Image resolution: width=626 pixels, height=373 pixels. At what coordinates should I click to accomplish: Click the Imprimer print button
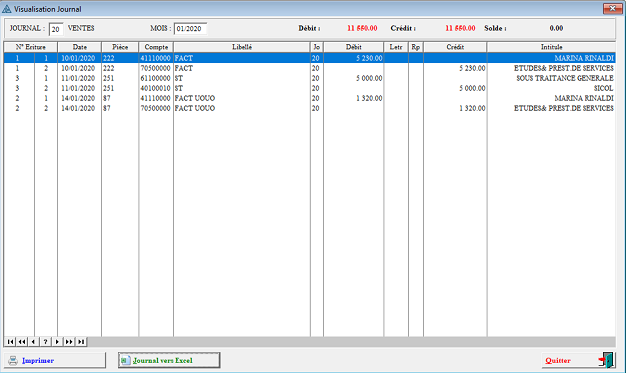tap(55, 360)
